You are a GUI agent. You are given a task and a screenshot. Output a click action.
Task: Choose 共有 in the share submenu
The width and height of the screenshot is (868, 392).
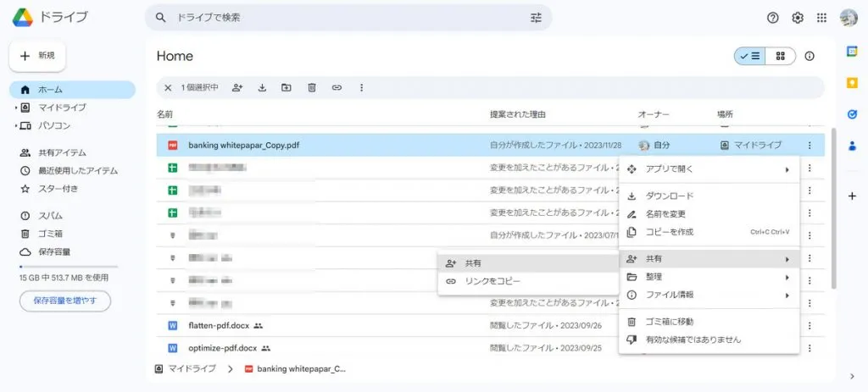(x=527, y=263)
